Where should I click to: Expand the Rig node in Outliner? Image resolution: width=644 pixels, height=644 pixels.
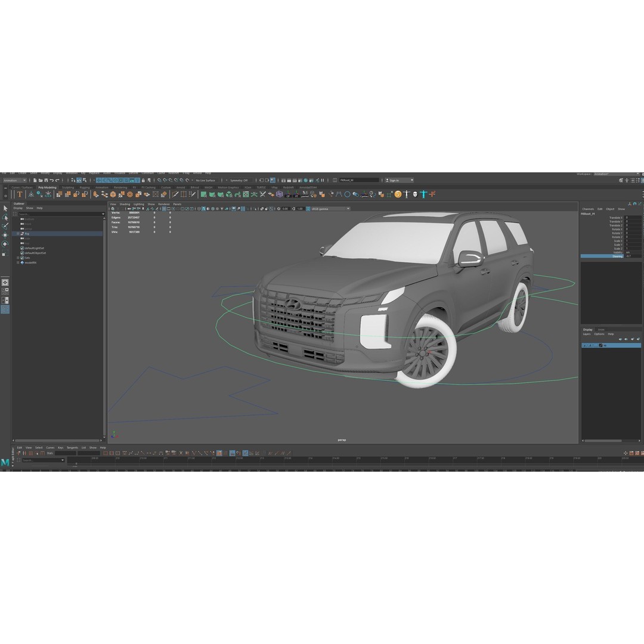click(18, 234)
